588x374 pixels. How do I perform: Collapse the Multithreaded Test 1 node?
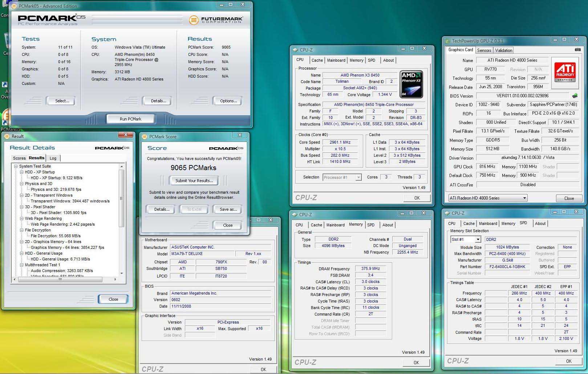pos(22,265)
